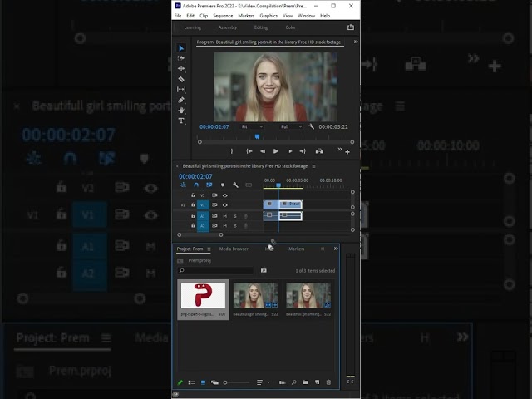
Task: Switch to the Editing workspace
Action: (261, 27)
